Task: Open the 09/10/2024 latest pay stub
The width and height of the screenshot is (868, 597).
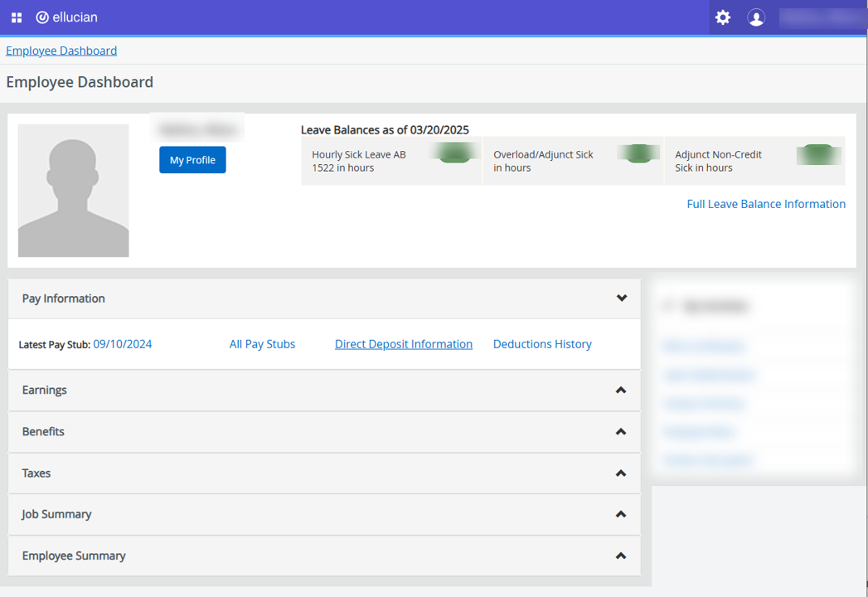Action: coord(123,344)
